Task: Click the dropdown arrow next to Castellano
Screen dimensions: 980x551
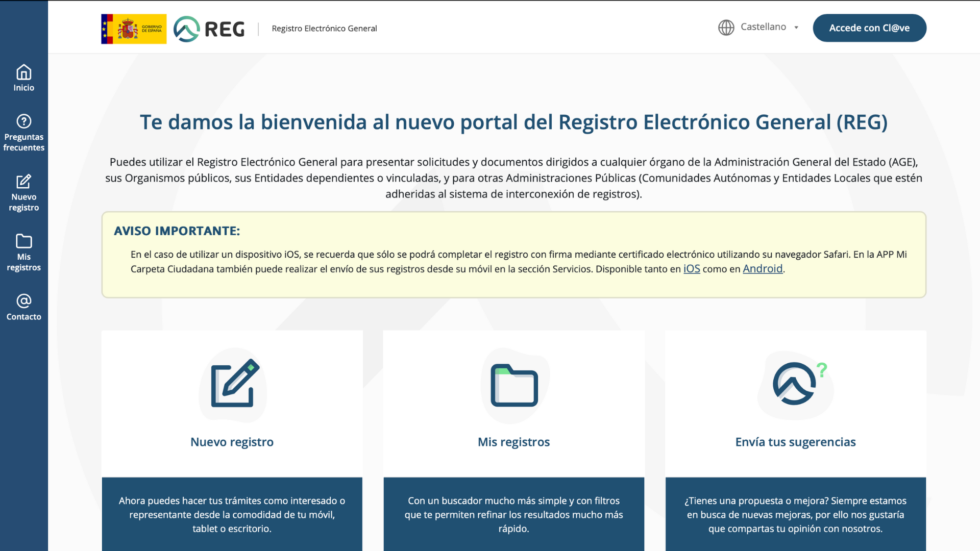Action: (796, 28)
